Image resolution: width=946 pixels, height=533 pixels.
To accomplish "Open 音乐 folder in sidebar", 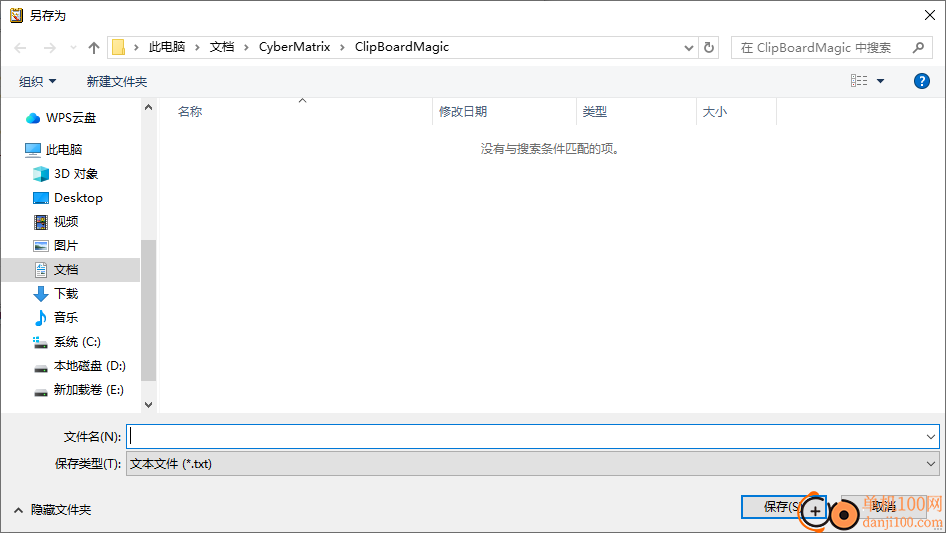I will (56, 318).
